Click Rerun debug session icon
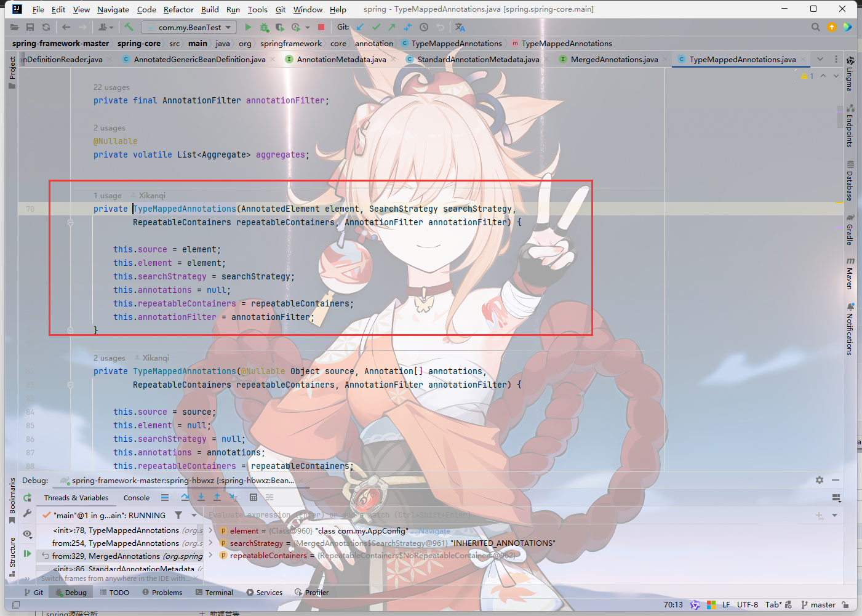The image size is (862, 616). [x=27, y=498]
